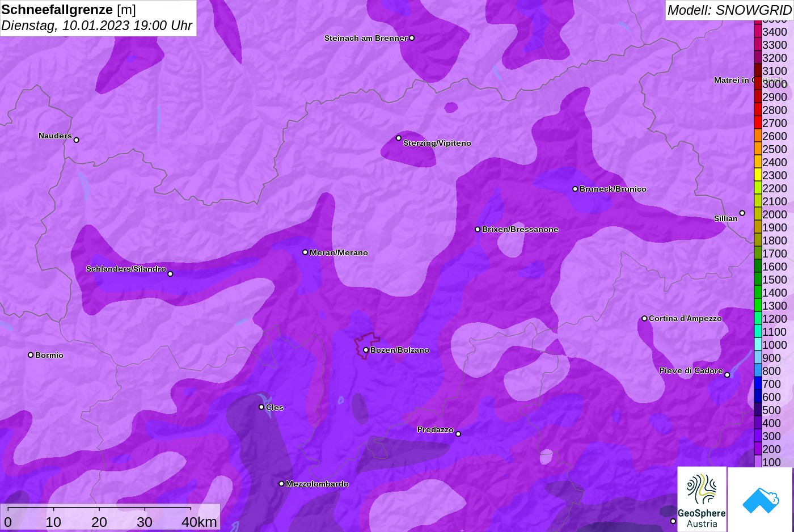Select the Meran/Merano marker dot
The image size is (794, 532).
(305, 252)
